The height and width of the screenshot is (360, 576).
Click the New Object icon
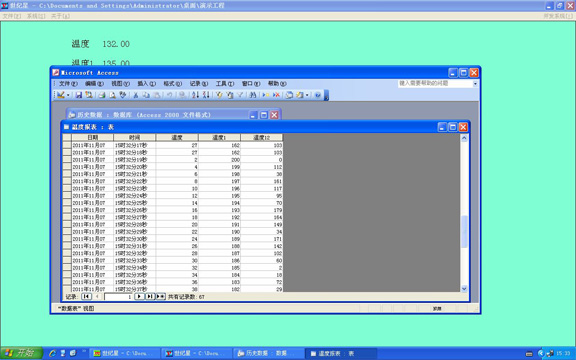pyautogui.click(x=300, y=95)
